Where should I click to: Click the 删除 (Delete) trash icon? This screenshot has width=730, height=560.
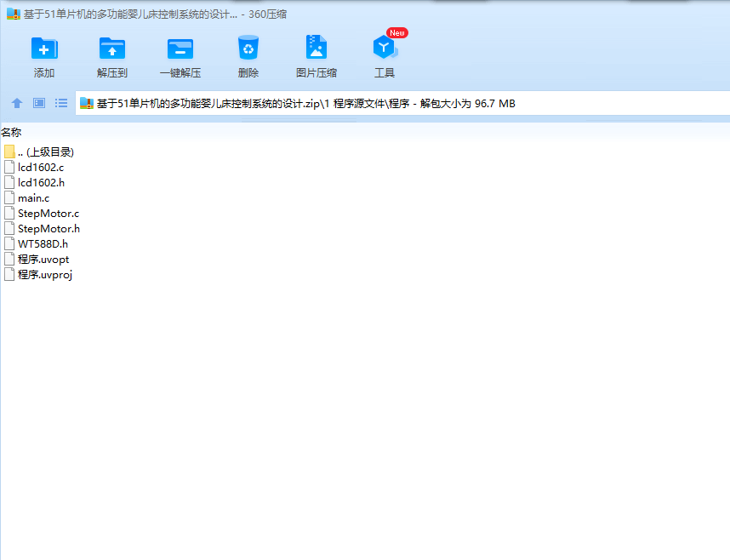[248, 48]
